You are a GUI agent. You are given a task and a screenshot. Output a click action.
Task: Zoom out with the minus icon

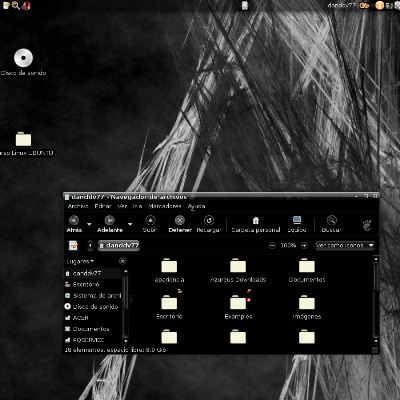point(272,246)
